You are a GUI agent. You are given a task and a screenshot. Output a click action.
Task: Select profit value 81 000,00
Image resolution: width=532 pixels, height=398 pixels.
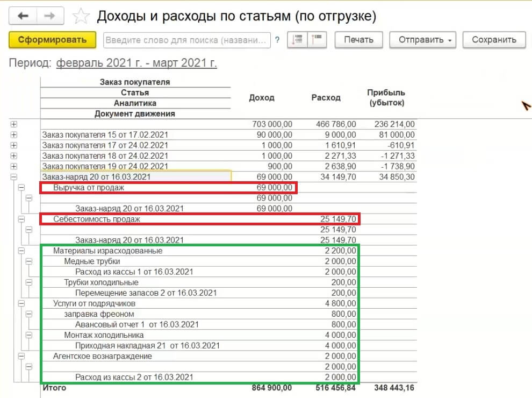click(x=397, y=135)
